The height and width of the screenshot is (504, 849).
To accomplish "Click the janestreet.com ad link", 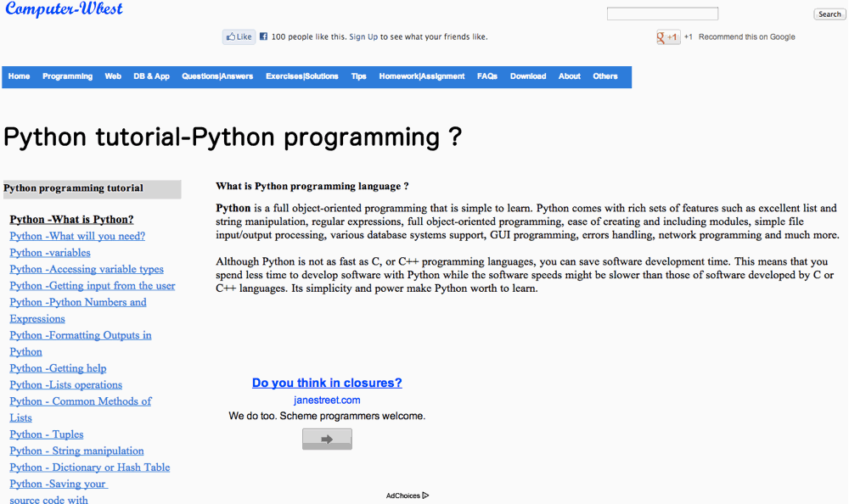I will point(327,400).
